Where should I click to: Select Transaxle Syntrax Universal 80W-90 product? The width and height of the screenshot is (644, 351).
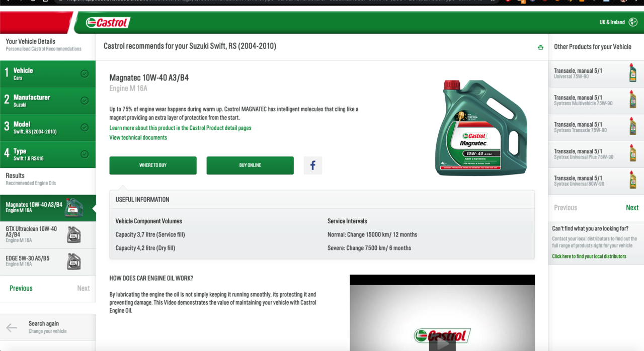(x=596, y=180)
